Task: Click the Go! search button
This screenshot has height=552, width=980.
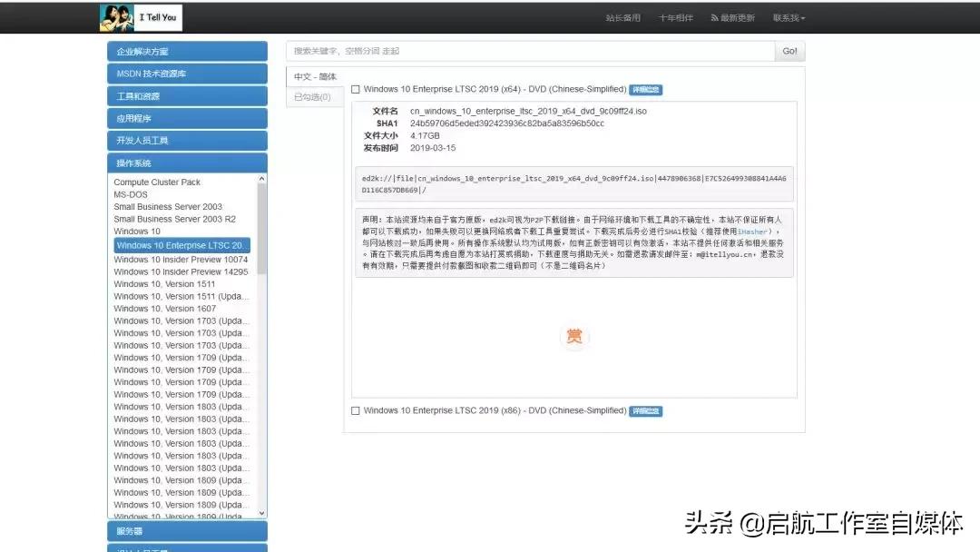Action: [789, 51]
